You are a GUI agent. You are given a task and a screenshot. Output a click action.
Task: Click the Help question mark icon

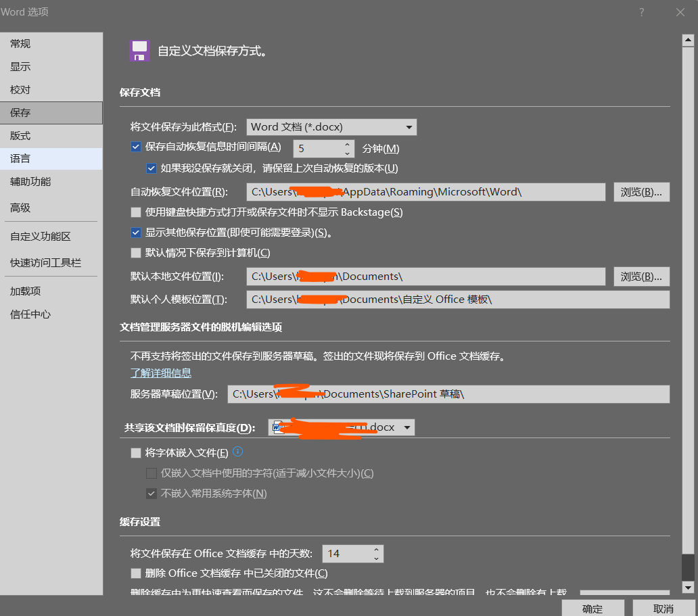pos(641,11)
